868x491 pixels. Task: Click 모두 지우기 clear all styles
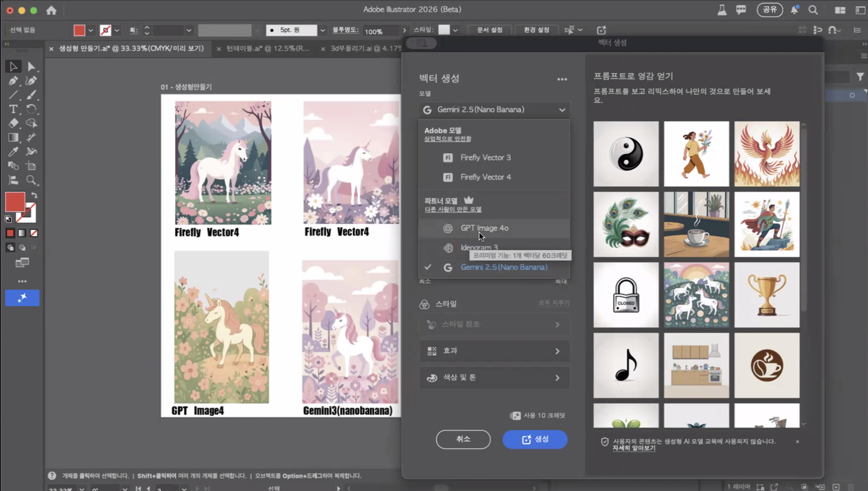point(554,303)
